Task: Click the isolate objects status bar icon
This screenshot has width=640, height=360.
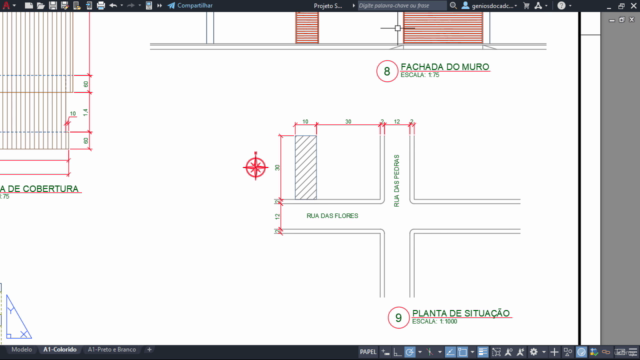Action: (568, 352)
